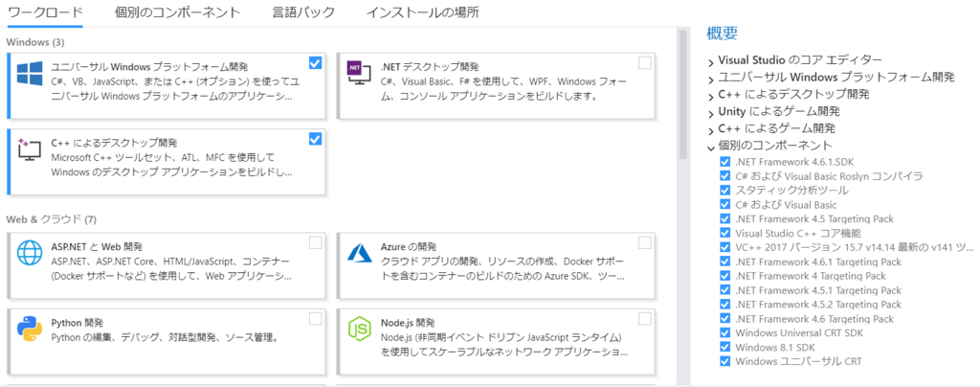Select the ユニバーサル Windows プラットフォーム開発 card title

click(150, 66)
